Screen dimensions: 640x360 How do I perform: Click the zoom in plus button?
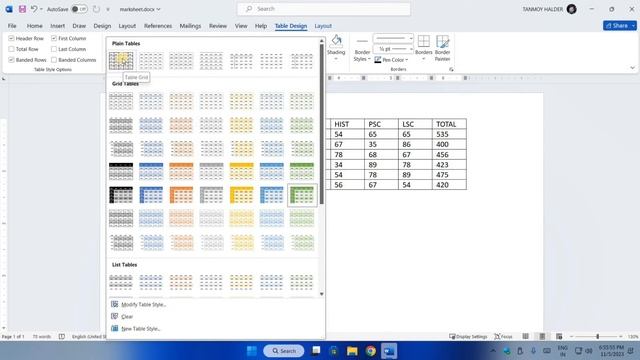pos(621,336)
